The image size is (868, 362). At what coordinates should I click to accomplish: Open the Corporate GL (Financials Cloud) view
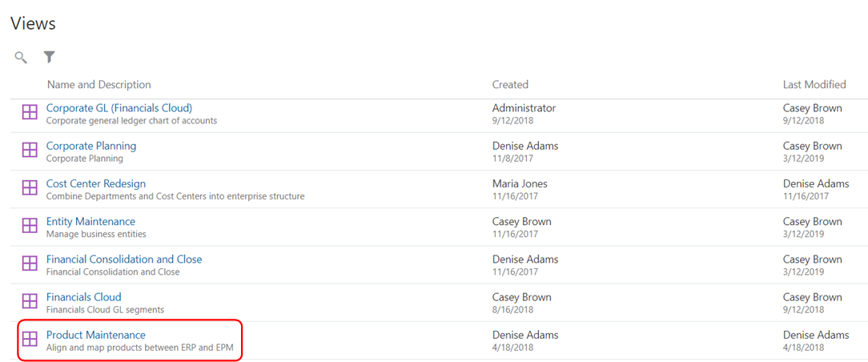[119, 108]
